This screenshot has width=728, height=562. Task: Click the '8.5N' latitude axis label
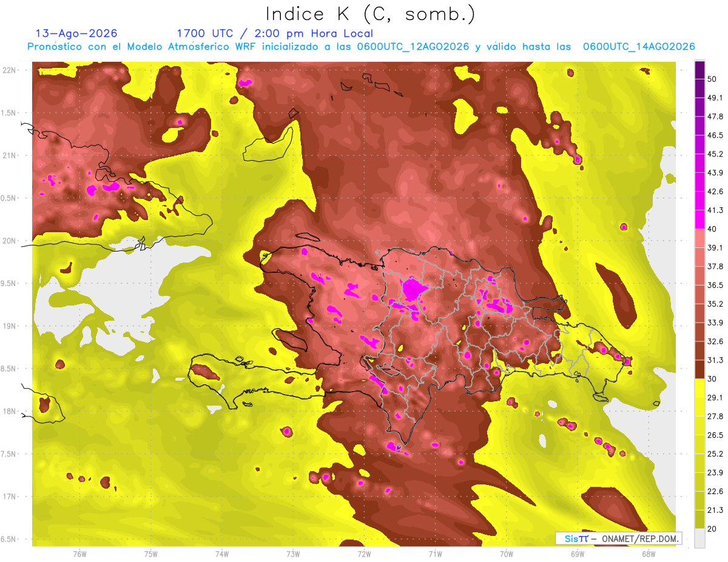[8, 369]
